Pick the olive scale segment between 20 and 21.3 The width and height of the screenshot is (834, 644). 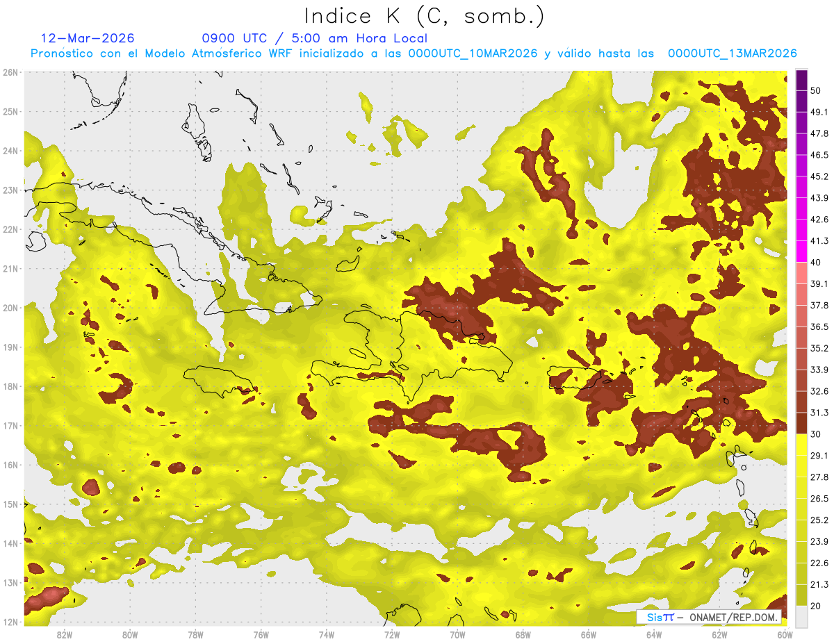pyautogui.click(x=801, y=595)
